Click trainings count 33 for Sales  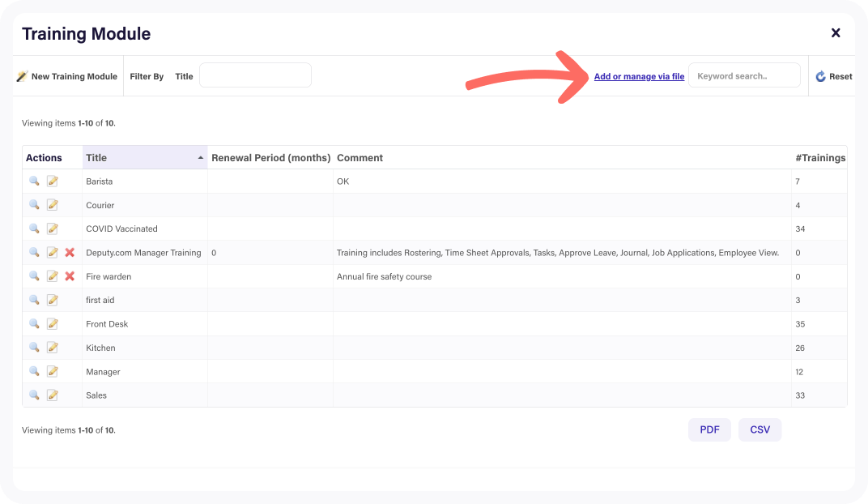tap(800, 395)
